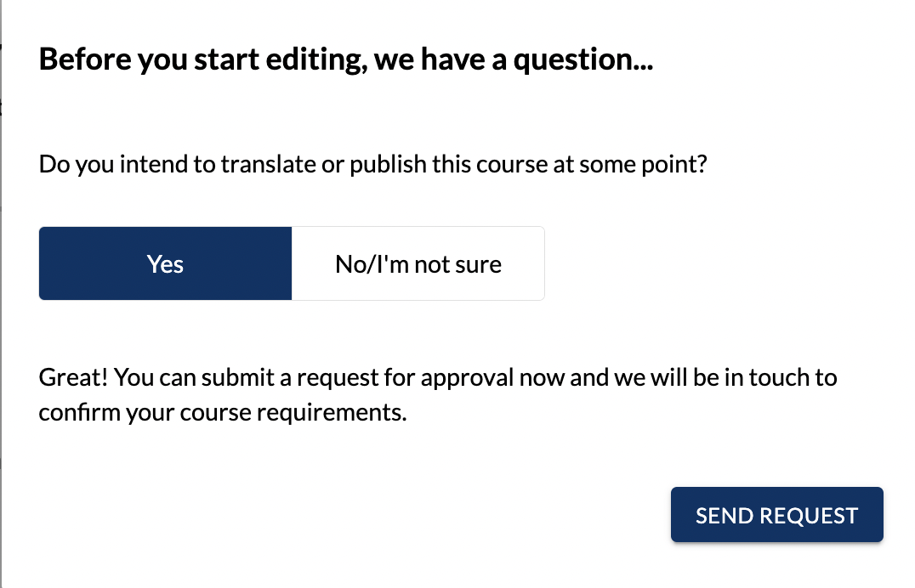The height and width of the screenshot is (588, 915).
Task: Answer Yes to the publishing question
Action: (x=166, y=263)
